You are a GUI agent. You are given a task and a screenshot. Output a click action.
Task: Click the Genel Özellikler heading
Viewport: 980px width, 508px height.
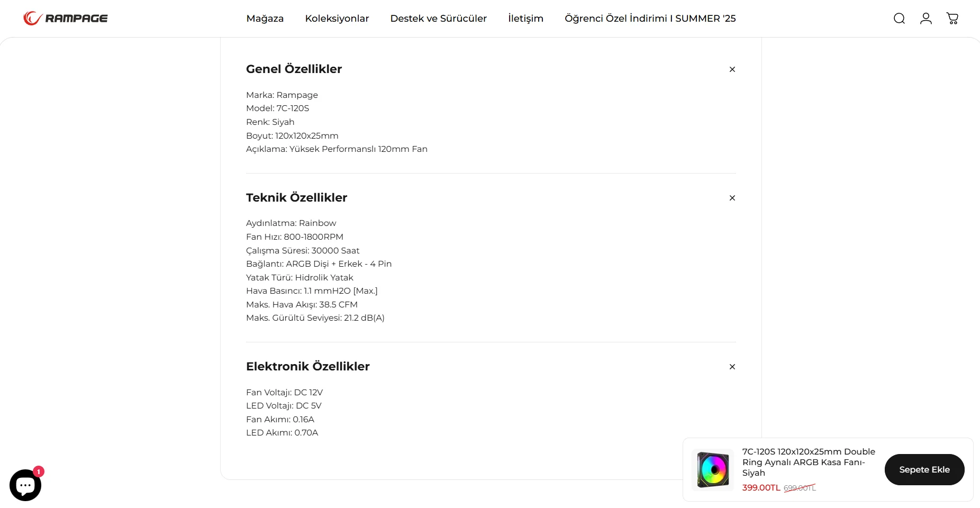(x=294, y=69)
